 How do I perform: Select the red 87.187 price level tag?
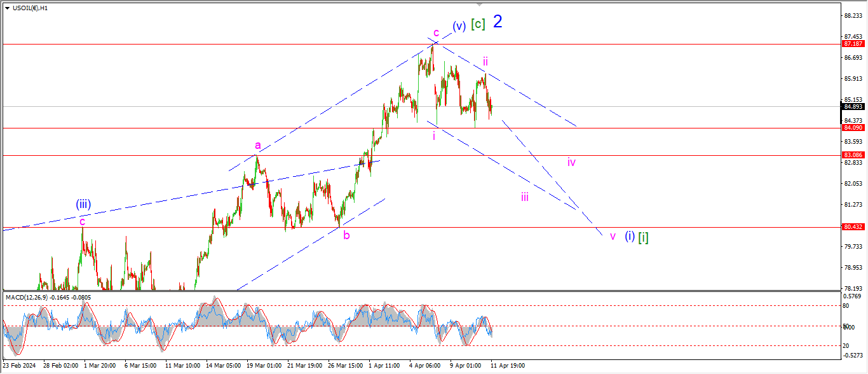(852, 44)
